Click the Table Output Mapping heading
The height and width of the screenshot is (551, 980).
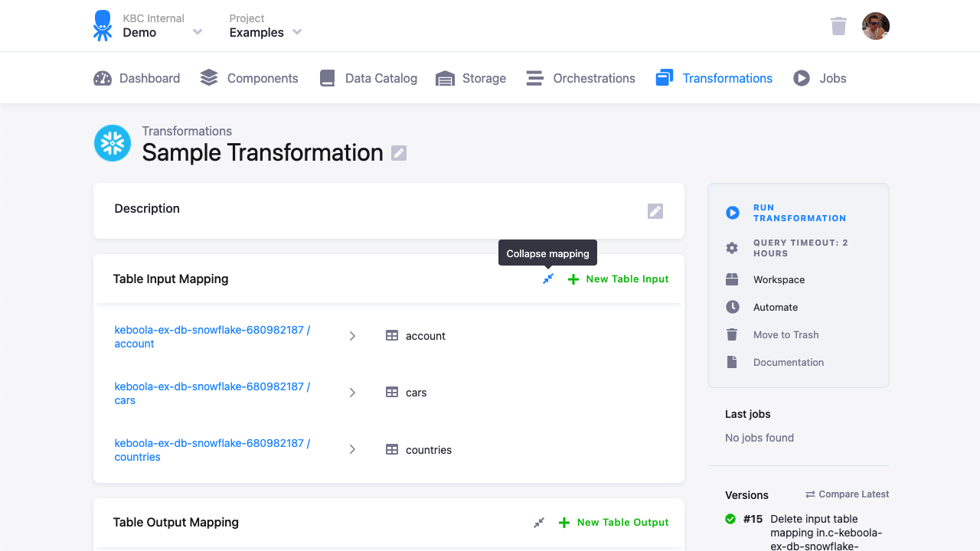176,523
